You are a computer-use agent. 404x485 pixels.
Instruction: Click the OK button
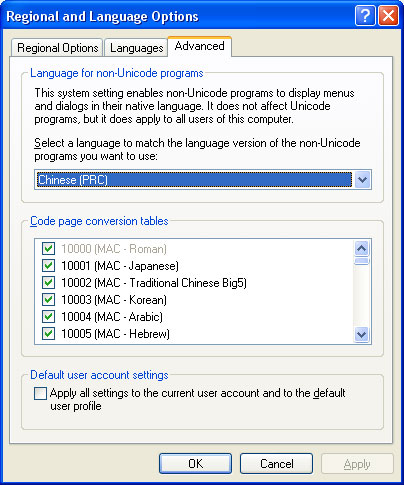pyautogui.click(x=195, y=464)
